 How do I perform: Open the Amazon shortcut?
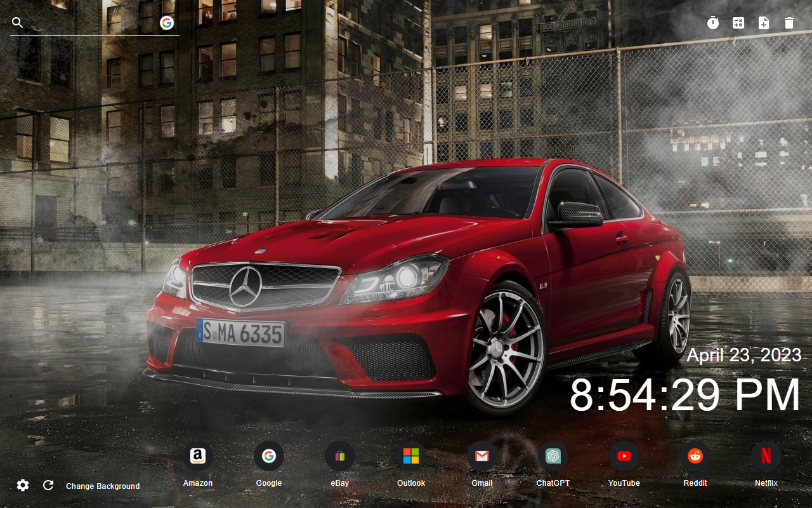point(197,456)
